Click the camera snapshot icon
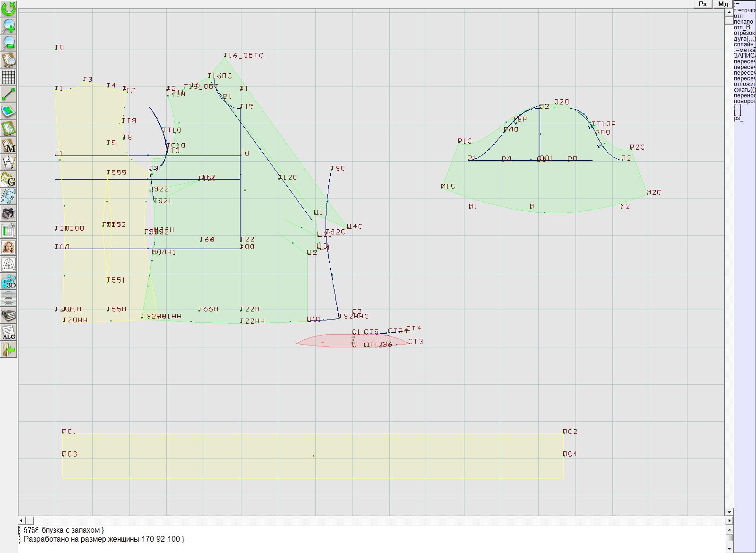The height and width of the screenshot is (553, 756). pos(9,213)
